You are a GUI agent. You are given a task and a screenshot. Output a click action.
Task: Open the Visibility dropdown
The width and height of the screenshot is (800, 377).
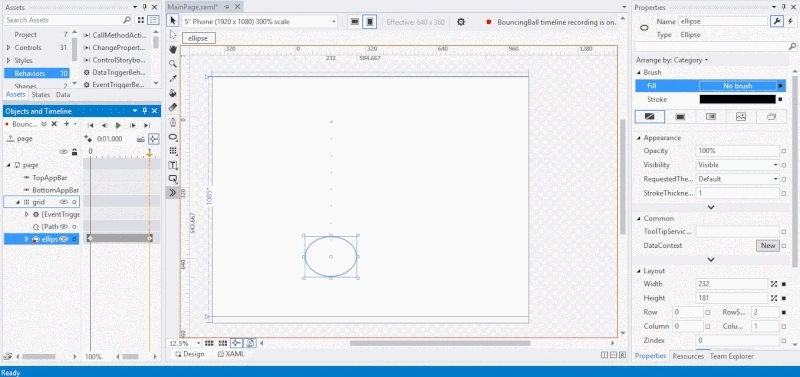click(x=738, y=165)
